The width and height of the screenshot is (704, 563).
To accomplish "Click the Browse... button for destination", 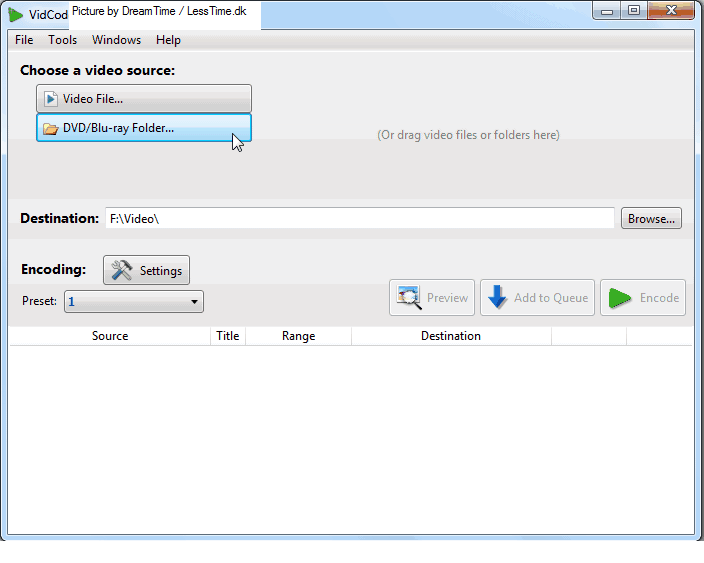I will click(x=651, y=218).
